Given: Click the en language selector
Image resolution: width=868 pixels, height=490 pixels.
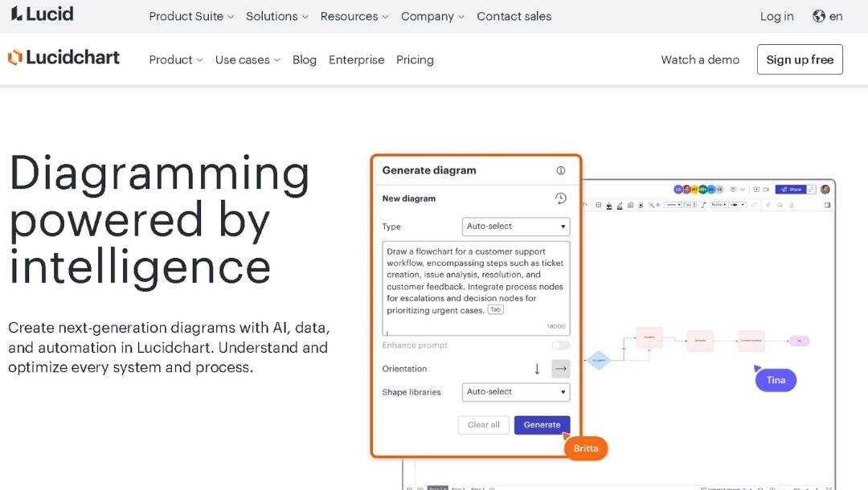Looking at the screenshot, I should pyautogui.click(x=836, y=17).
